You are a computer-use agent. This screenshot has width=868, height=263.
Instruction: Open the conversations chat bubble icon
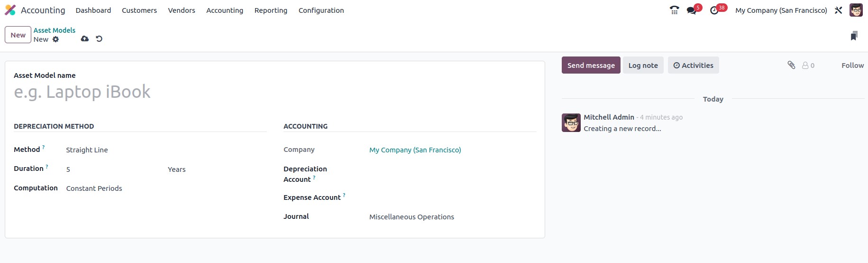[692, 10]
